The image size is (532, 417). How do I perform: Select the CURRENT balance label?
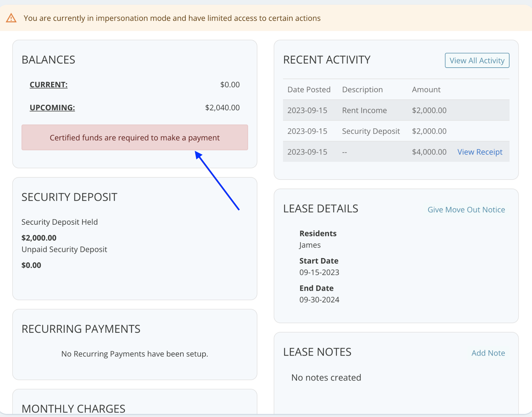[49, 85]
